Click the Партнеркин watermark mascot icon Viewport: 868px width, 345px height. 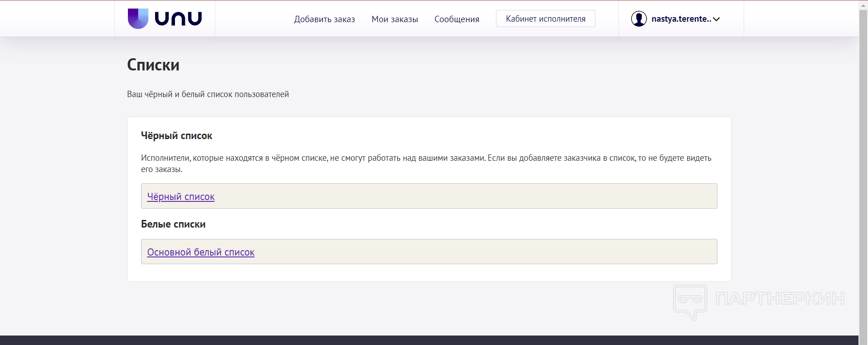tap(690, 301)
